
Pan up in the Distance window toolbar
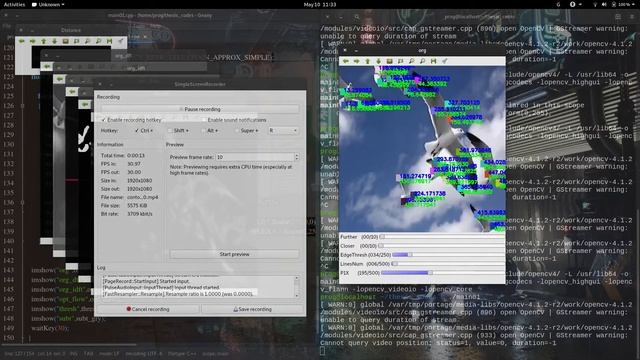43,41
